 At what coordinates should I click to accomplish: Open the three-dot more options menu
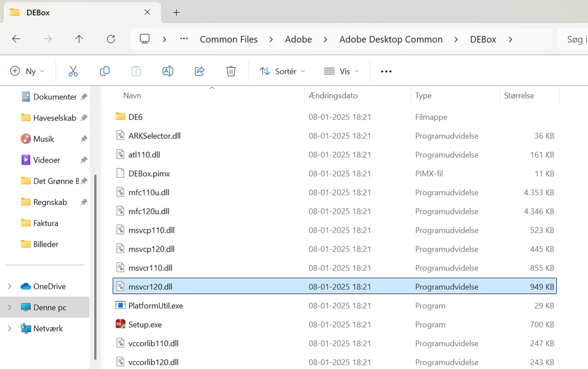(x=386, y=71)
